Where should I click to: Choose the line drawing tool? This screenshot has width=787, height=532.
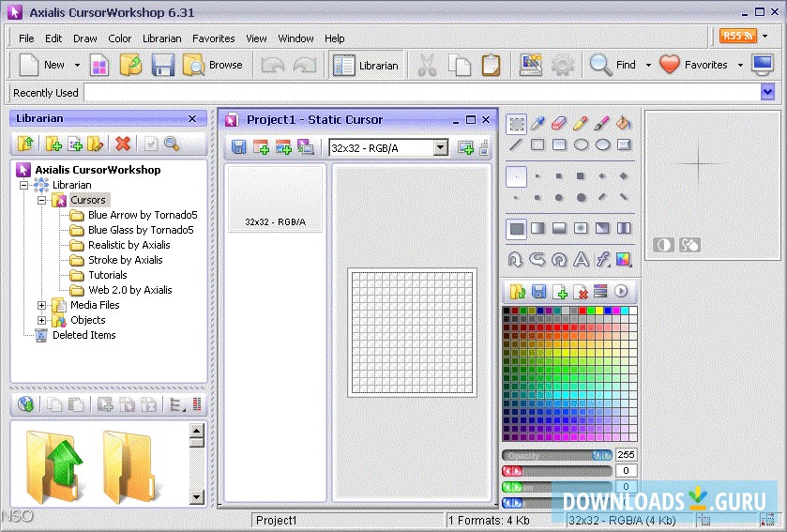click(x=516, y=145)
